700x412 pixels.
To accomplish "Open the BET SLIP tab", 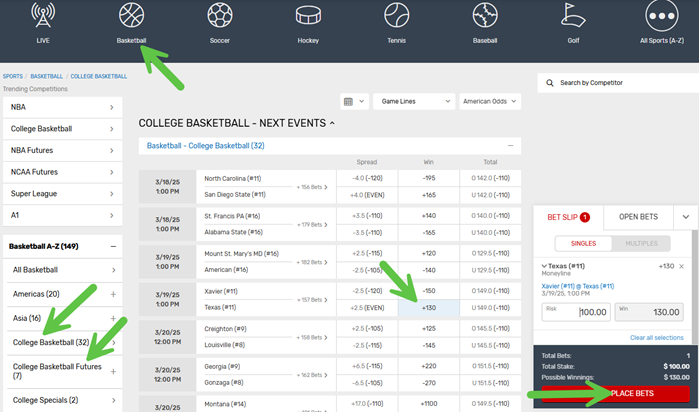I will (x=568, y=216).
